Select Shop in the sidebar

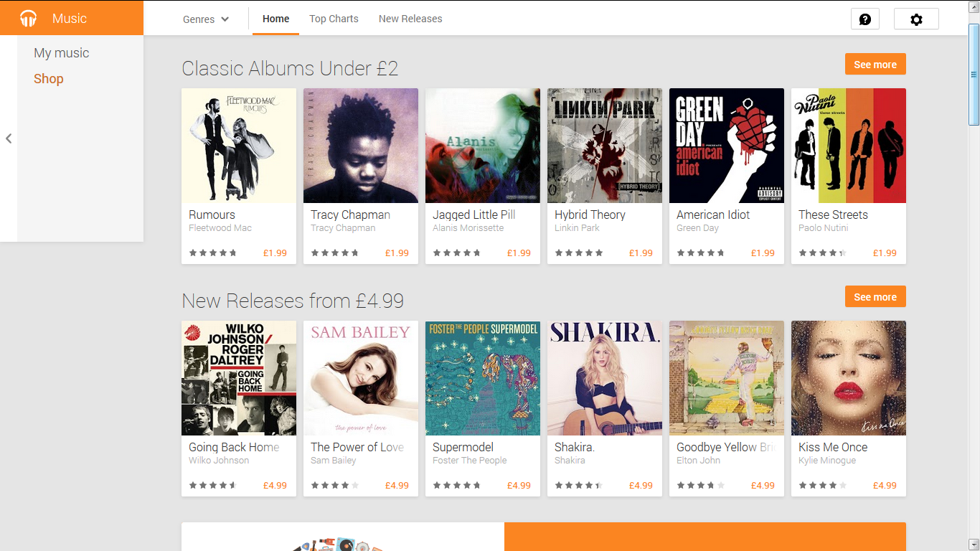click(49, 79)
